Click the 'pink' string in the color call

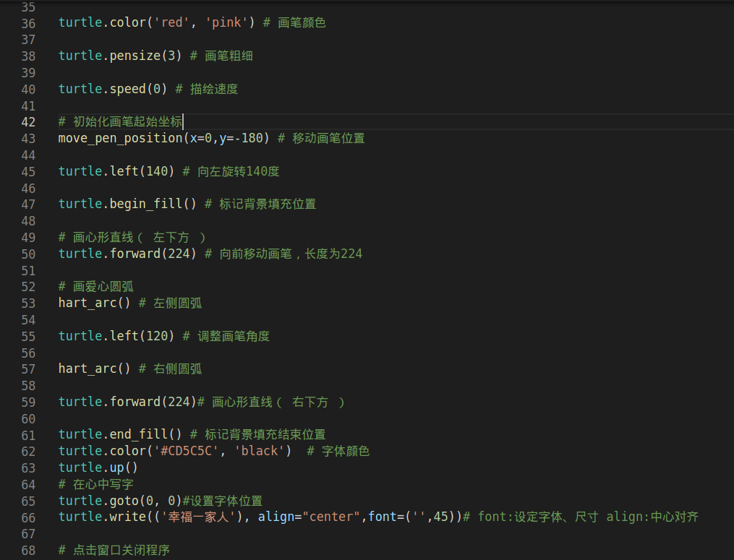pyautogui.click(x=228, y=22)
